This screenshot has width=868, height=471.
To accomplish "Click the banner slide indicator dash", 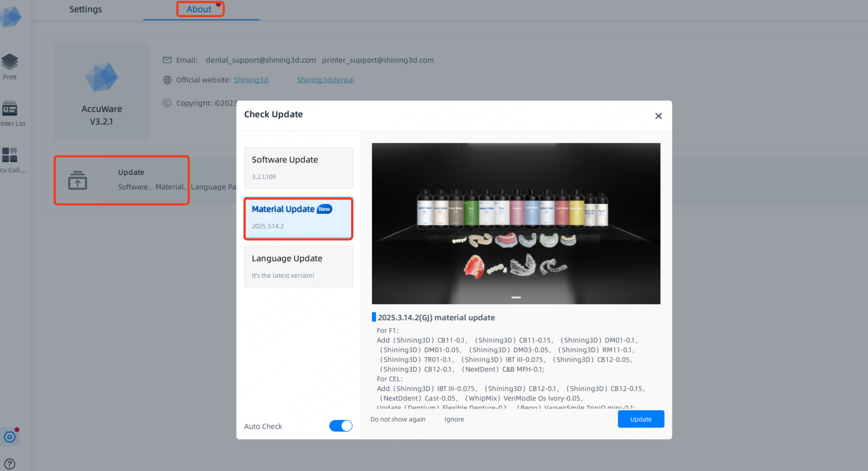I will [x=516, y=297].
